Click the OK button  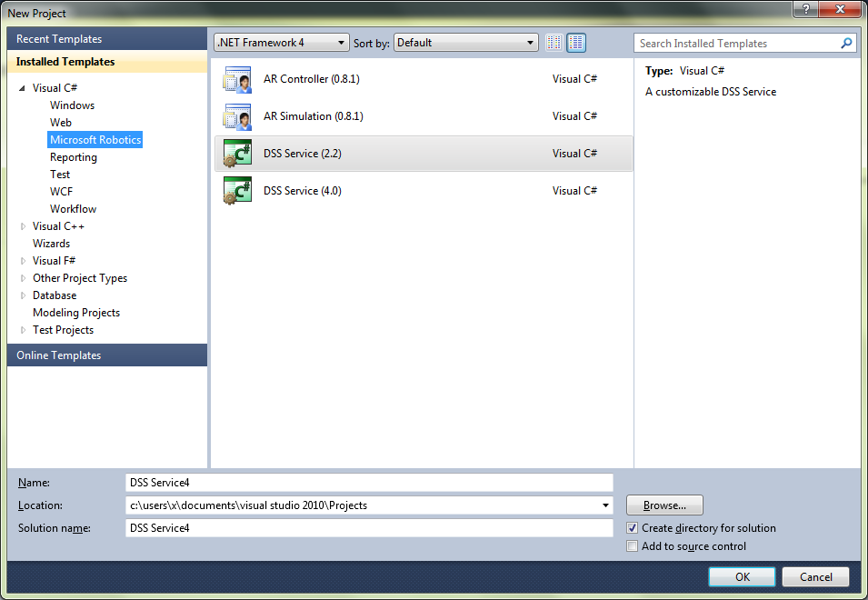pyautogui.click(x=743, y=576)
